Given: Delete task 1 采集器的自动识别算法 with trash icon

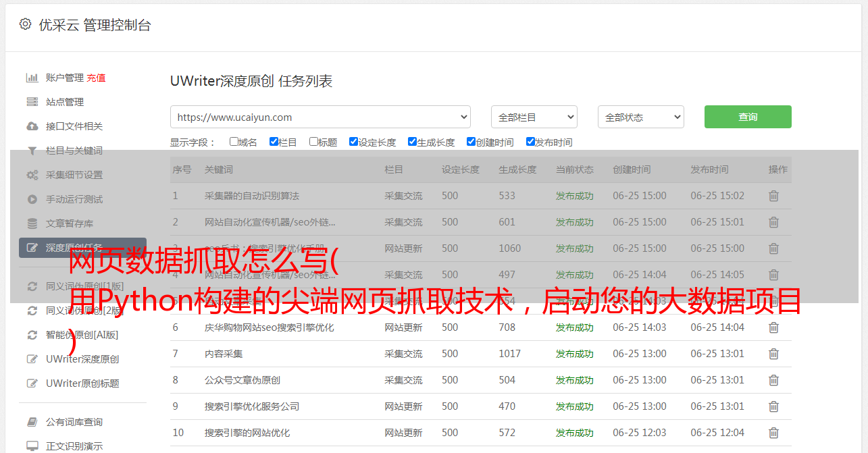Looking at the screenshot, I should [x=773, y=196].
